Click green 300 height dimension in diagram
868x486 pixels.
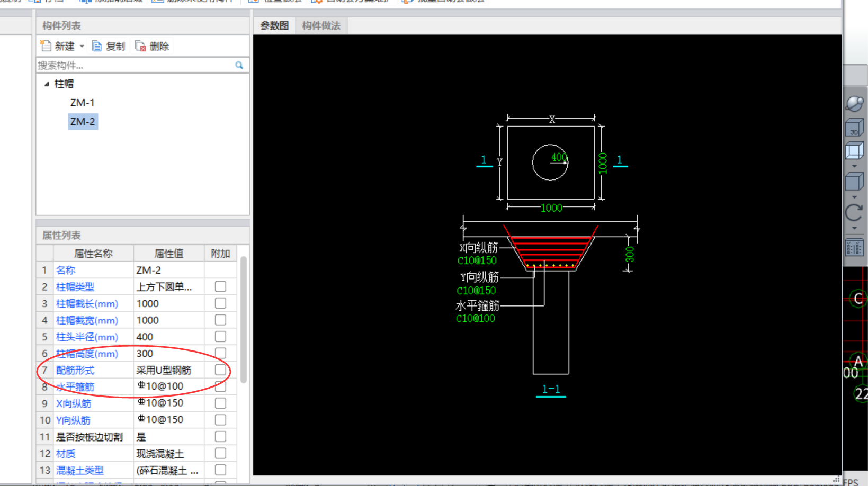tap(630, 254)
